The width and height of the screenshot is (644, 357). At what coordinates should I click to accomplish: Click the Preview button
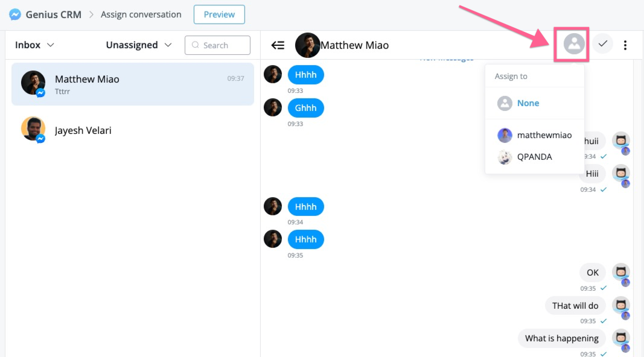(x=219, y=14)
